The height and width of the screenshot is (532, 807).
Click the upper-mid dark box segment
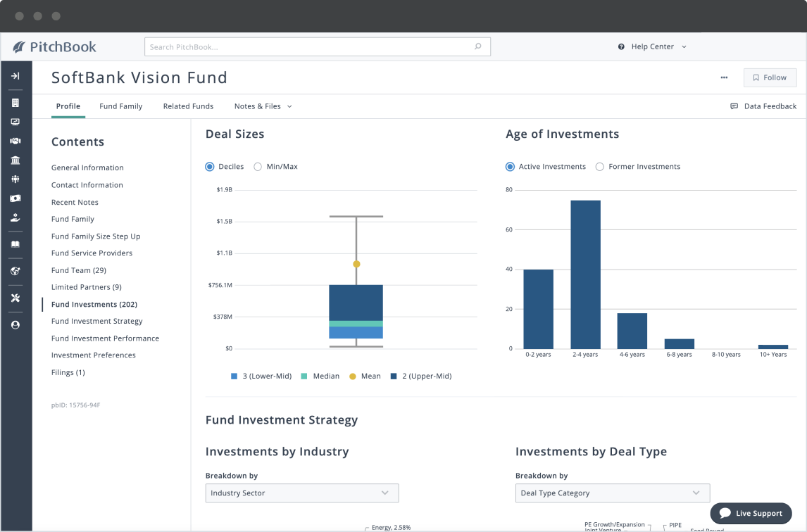[x=356, y=303]
